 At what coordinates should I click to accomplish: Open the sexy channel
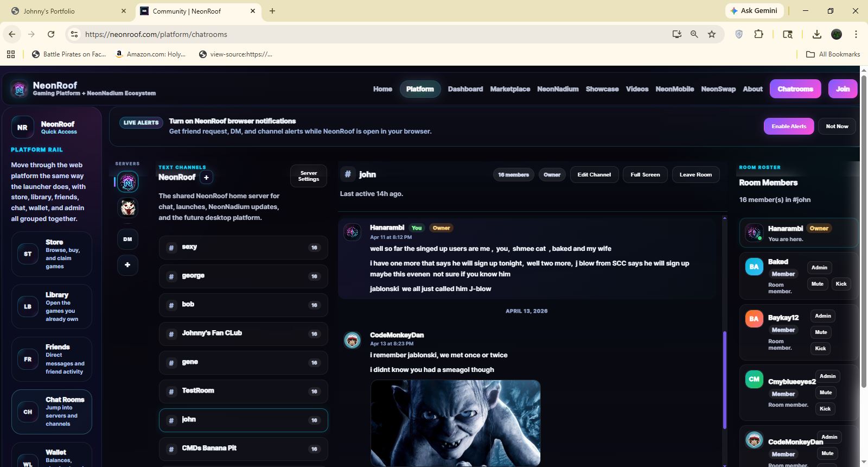coord(244,248)
